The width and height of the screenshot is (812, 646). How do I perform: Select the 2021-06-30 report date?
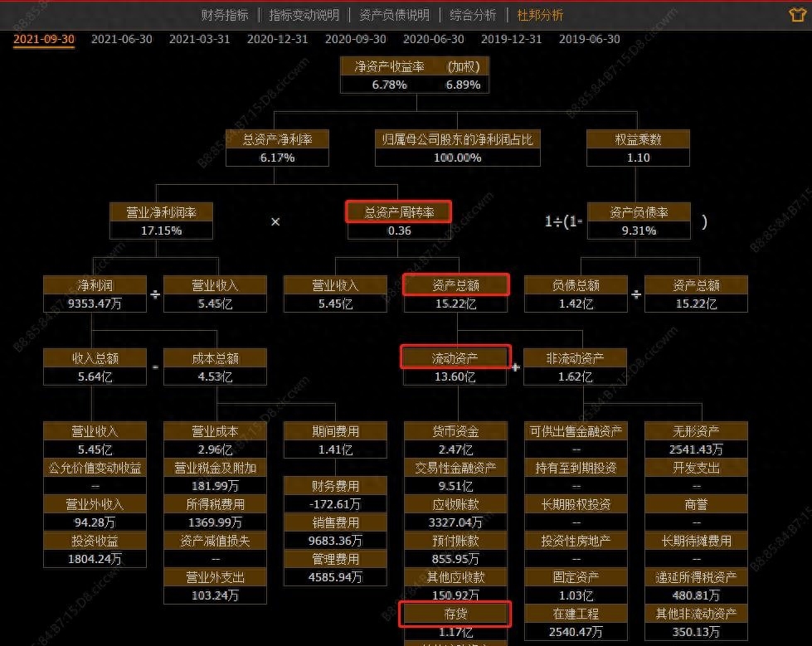click(x=120, y=39)
